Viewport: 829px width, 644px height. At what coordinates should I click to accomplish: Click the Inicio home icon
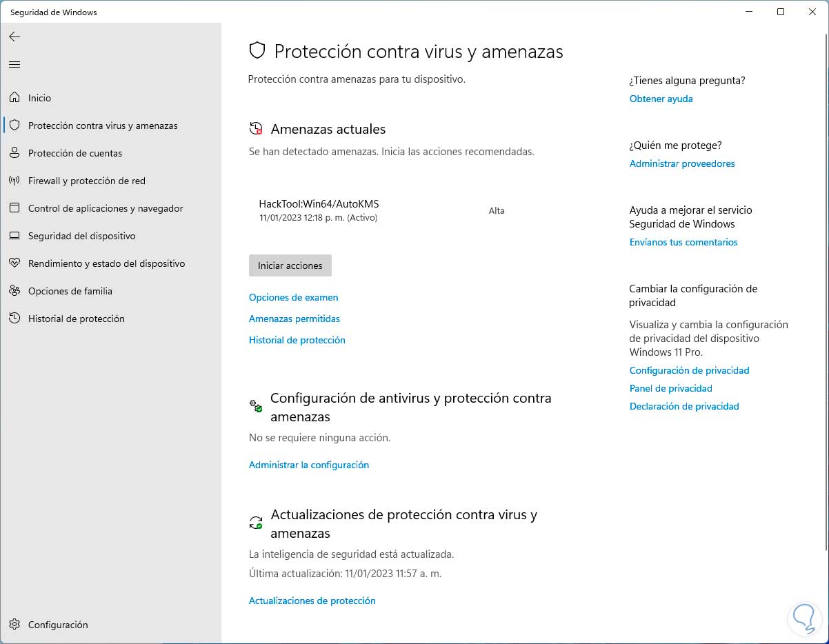tap(14, 98)
